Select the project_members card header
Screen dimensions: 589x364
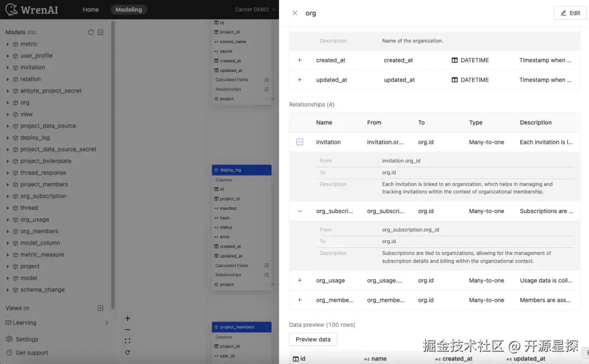pyautogui.click(x=242, y=327)
